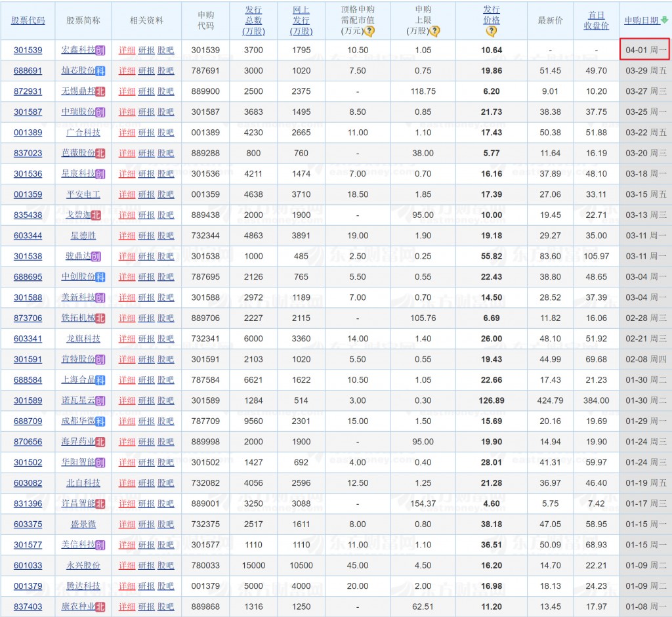Open 研报 link for 平安电工
Image resolution: width=672 pixels, height=617 pixels.
click(x=146, y=194)
